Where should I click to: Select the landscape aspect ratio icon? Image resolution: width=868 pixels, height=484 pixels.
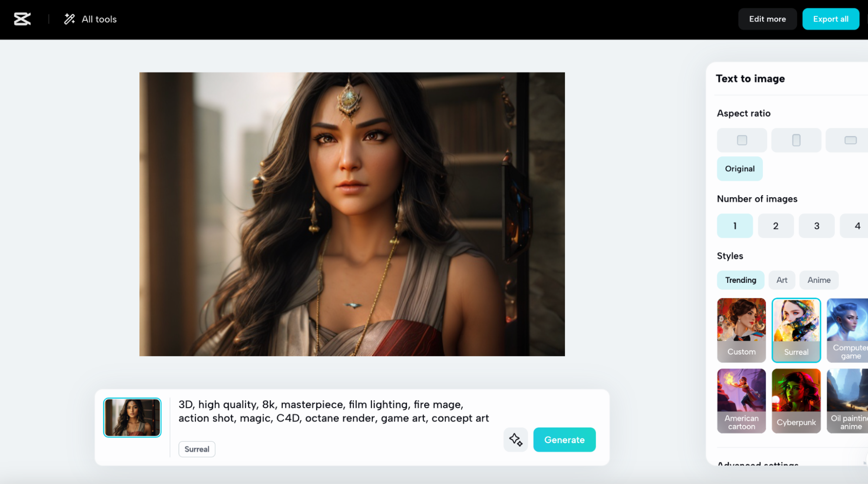[x=850, y=140]
